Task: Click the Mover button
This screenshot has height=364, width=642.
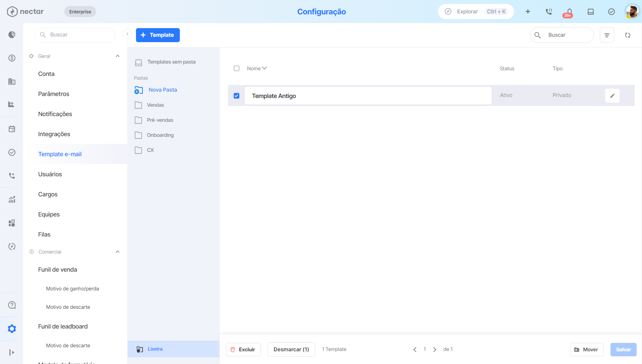Action: [587, 350]
